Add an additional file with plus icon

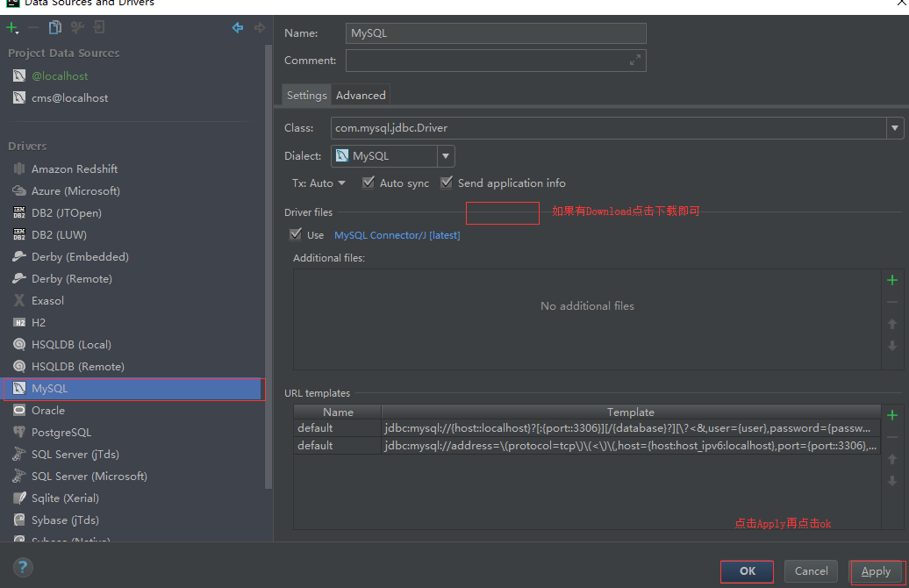(892, 280)
